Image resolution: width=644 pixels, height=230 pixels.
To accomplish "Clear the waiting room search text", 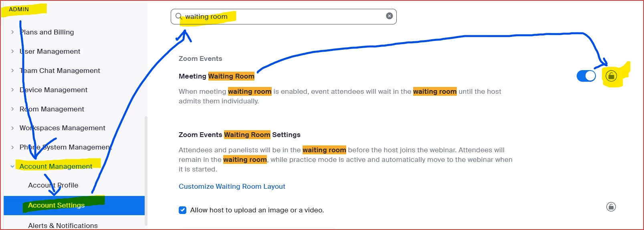I will click(389, 16).
